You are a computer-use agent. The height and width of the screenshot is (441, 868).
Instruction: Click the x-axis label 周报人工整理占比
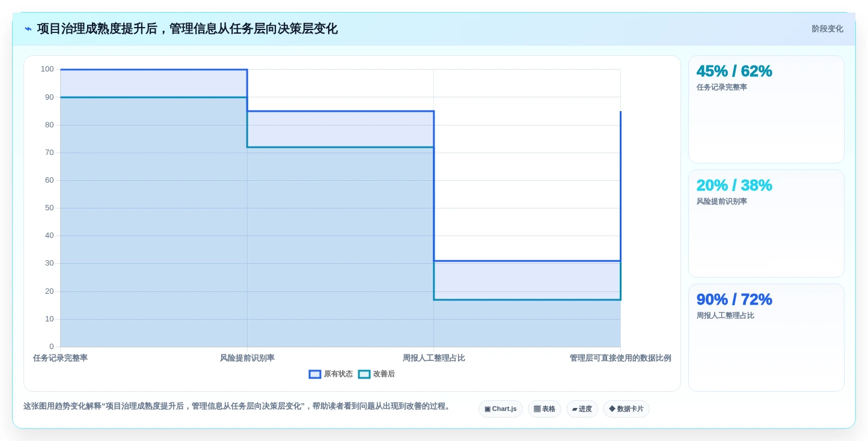point(434,358)
